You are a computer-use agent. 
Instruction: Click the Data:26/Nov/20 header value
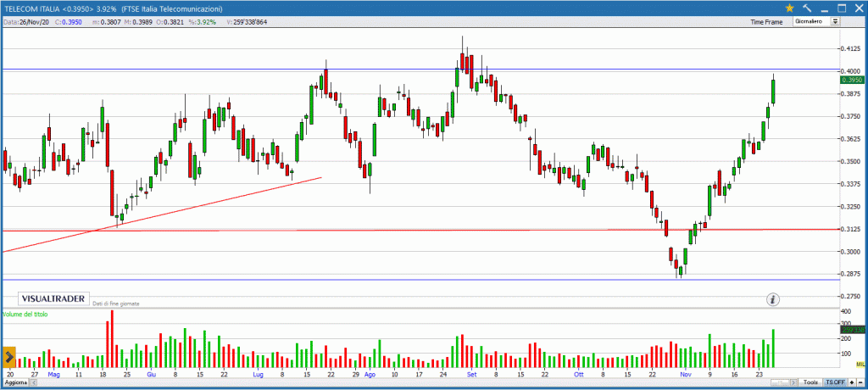click(x=26, y=22)
